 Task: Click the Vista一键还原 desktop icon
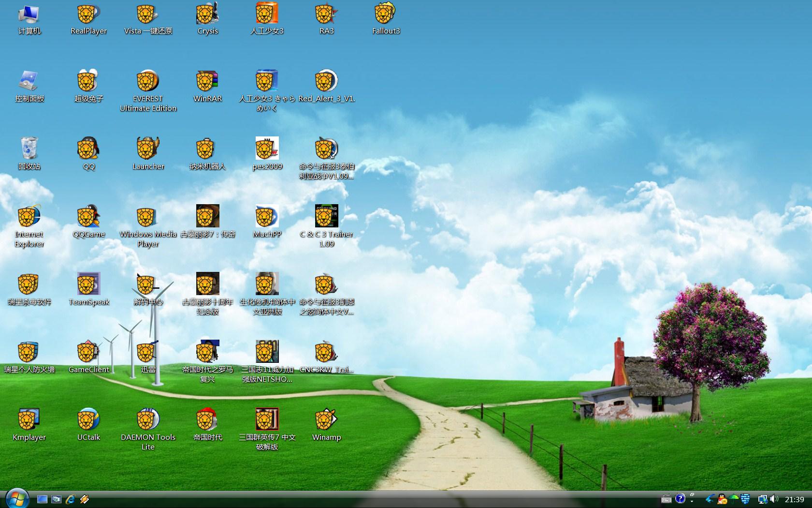coord(148,19)
